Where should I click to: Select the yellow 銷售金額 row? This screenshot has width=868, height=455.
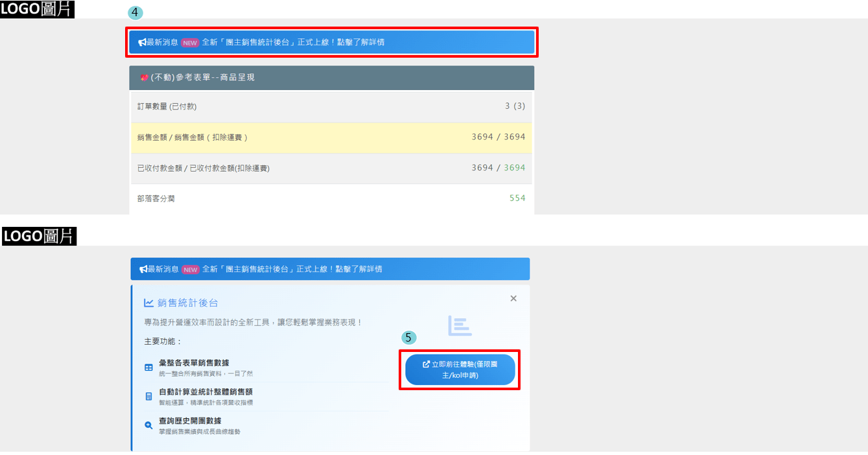[331, 137]
